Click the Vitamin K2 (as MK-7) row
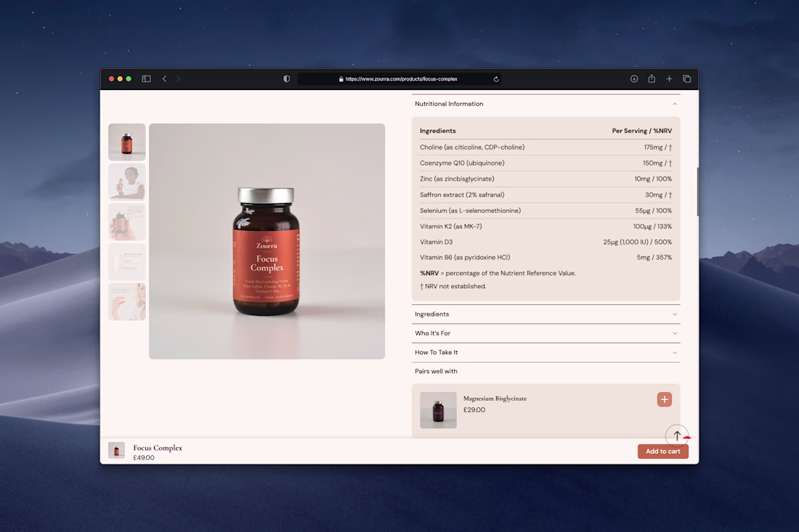 [x=545, y=226]
